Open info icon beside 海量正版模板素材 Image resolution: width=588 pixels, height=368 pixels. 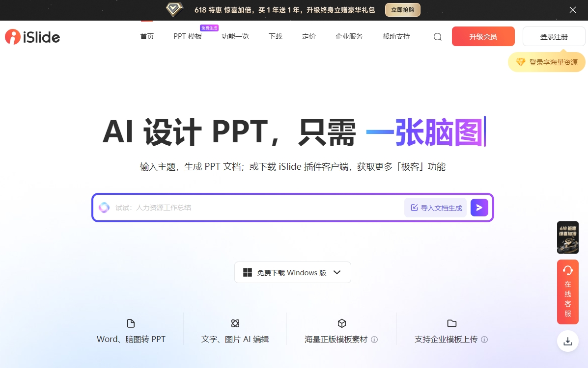point(374,340)
